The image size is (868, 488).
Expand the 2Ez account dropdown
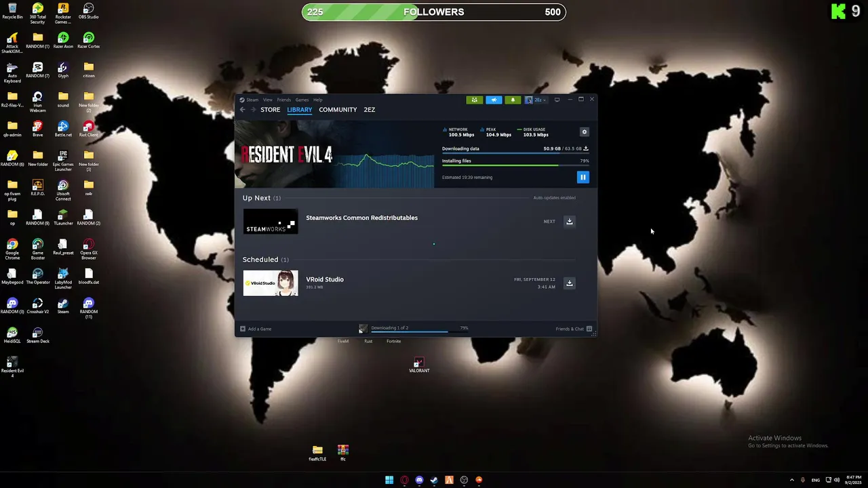[x=536, y=100]
